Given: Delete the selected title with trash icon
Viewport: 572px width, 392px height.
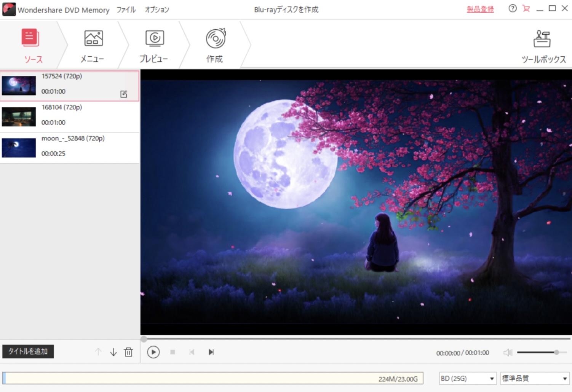Looking at the screenshot, I should 129,352.
